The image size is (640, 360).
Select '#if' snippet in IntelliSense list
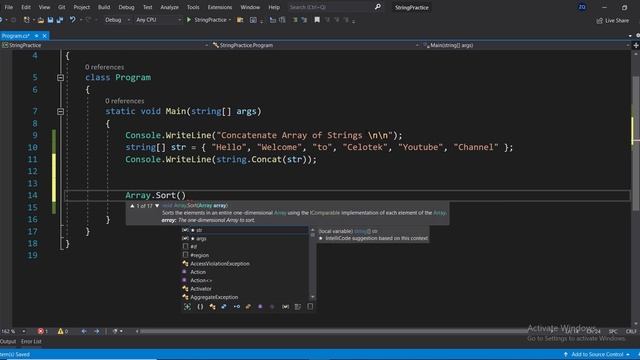coord(245,247)
